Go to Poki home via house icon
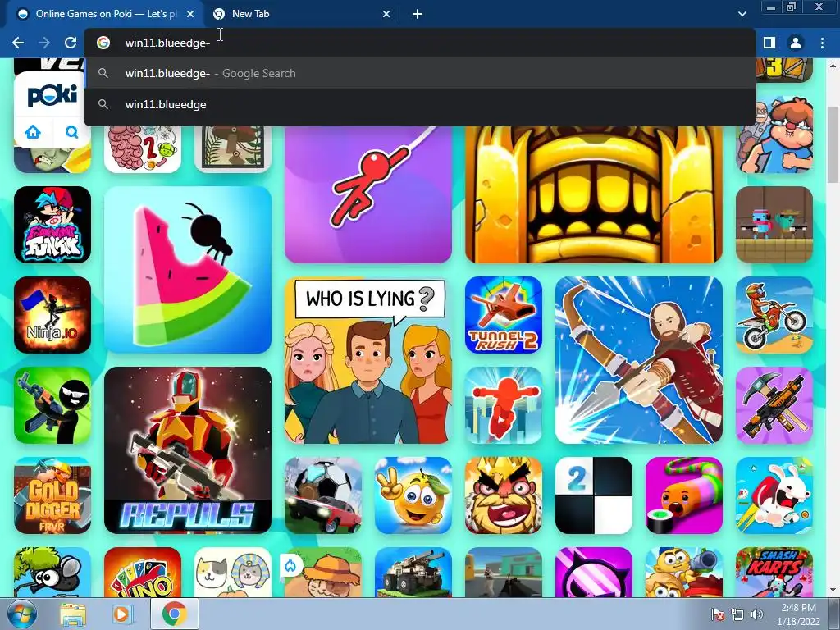The width and height of the screenshot is (840, 630). [33, 132]
